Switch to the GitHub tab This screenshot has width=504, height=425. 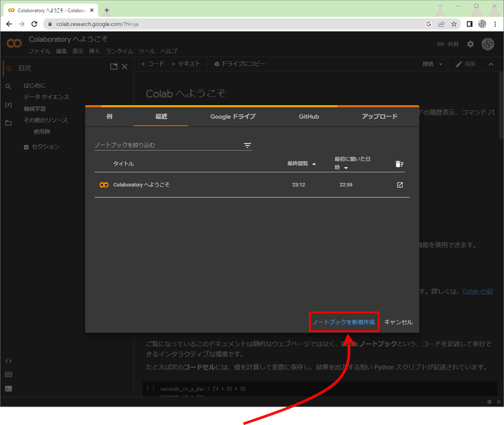(309, 117)
